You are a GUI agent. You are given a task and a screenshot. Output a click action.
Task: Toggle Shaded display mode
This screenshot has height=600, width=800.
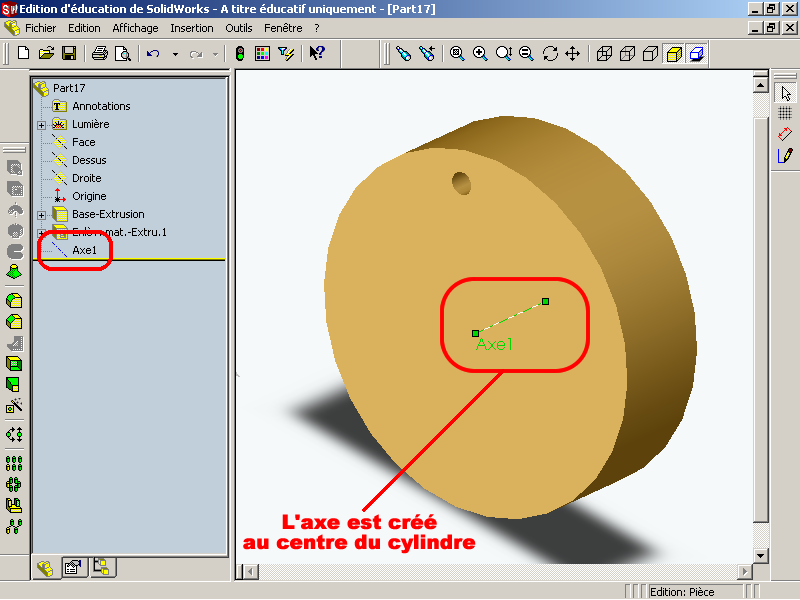(x=674, y=53)
